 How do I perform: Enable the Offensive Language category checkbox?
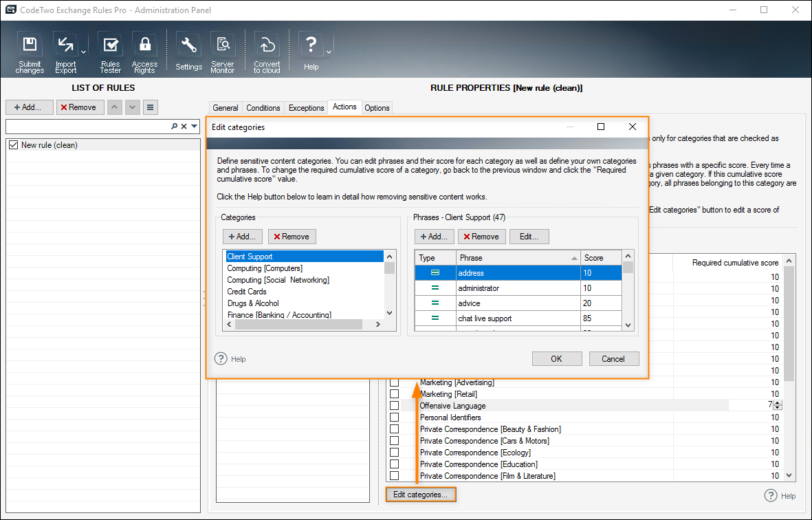(x=394, y=406)
